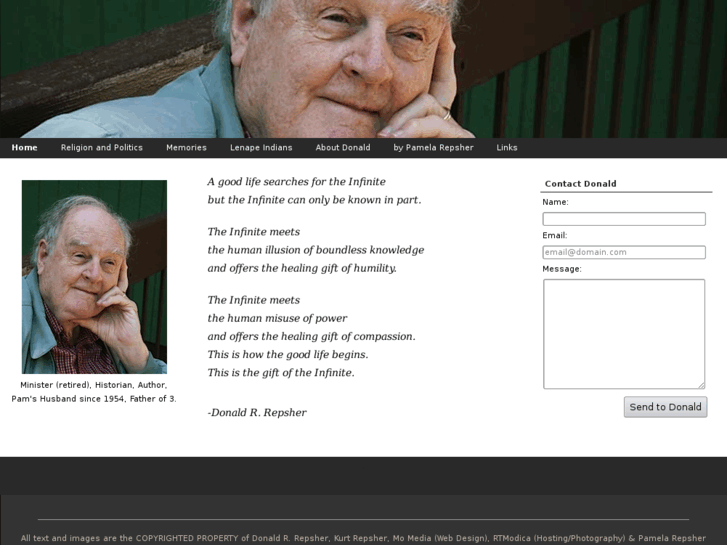Screen dimensions: 727x545
Task: Click the footer copyright notice text
Action: coord(363,538)
